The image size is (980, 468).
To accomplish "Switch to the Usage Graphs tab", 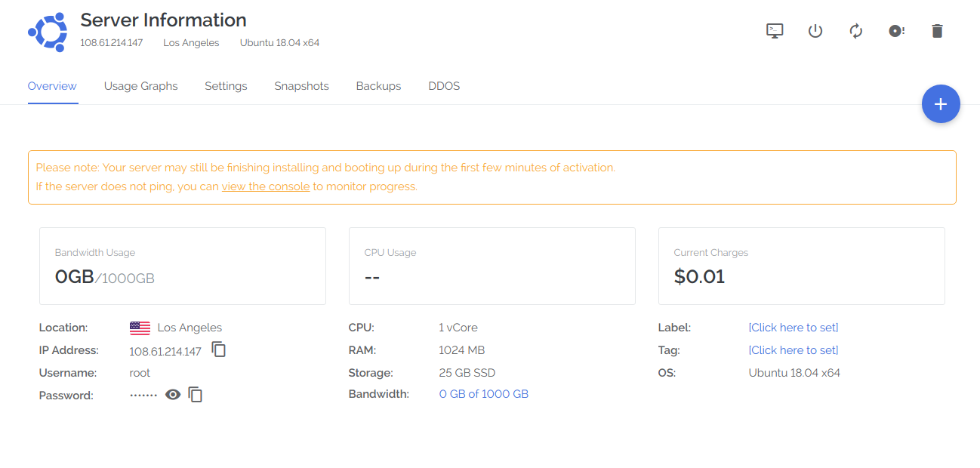I will [x=140, y=86].
